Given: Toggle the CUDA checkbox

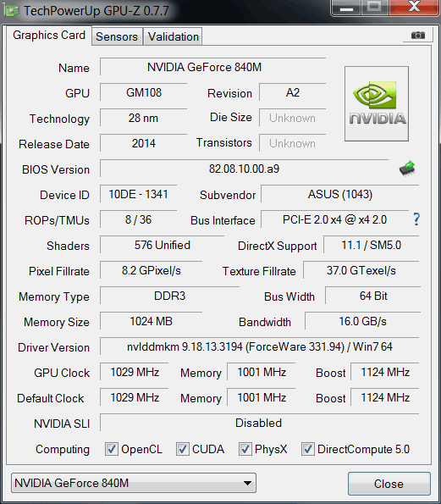Looking at the screenshot, I should coord(182,449).
